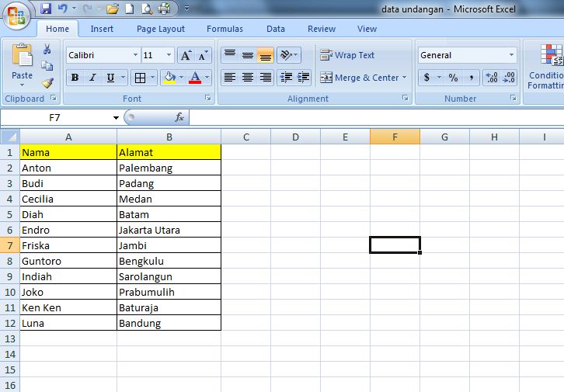Expand the fill color dropdown arrow
The width and height of the screenshot is (564, 392).
point(181,78)
